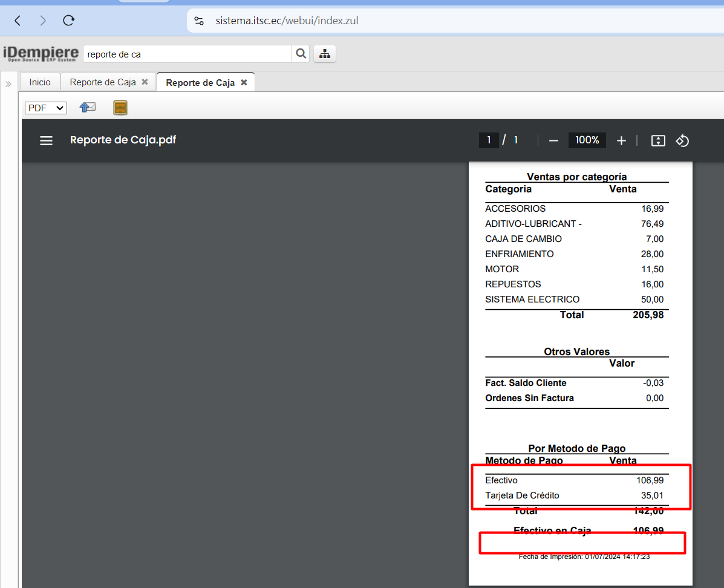Screen dimensions: 724x588
Task: Open the PDF format dropdown
Action: [x=45, y=108]
